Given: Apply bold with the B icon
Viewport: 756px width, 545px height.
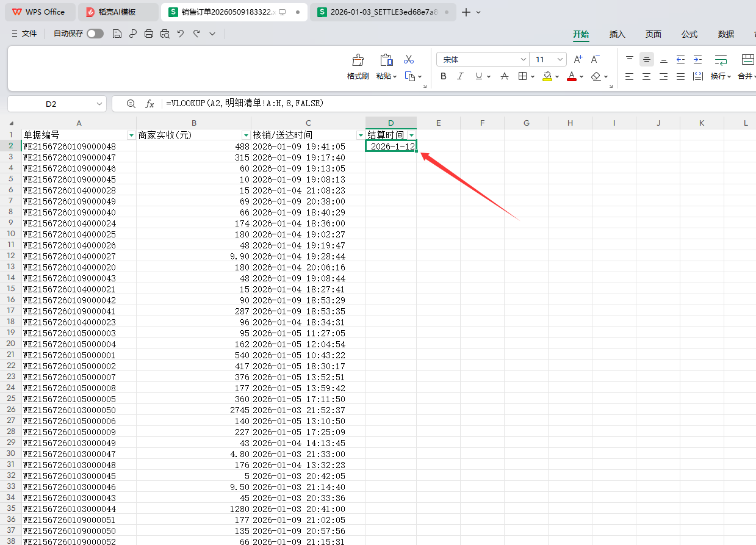Looking at the screenshot, I should tap(444, 76).
